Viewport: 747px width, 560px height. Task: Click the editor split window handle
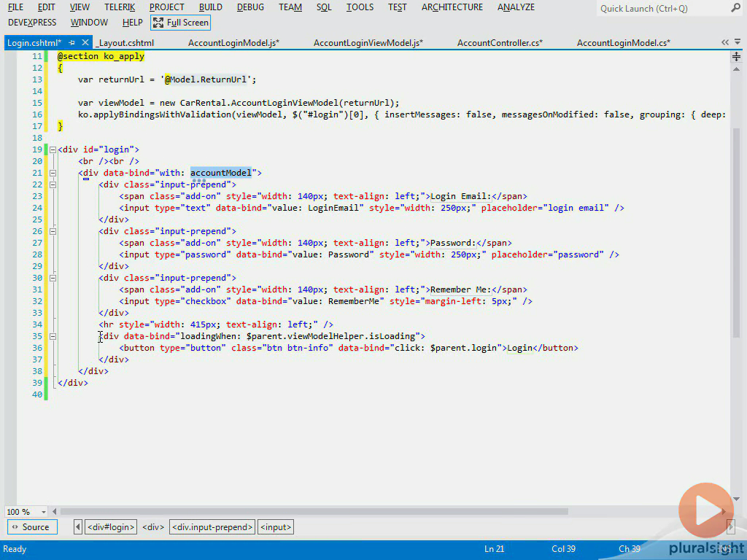(x=737, y=57)
